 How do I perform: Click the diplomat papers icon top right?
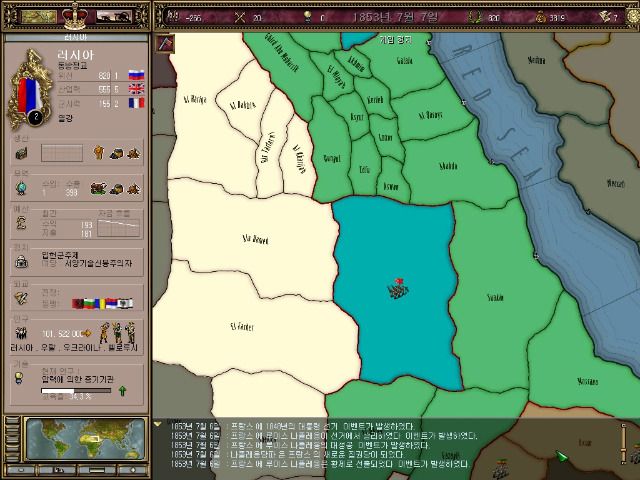point(604,16)
